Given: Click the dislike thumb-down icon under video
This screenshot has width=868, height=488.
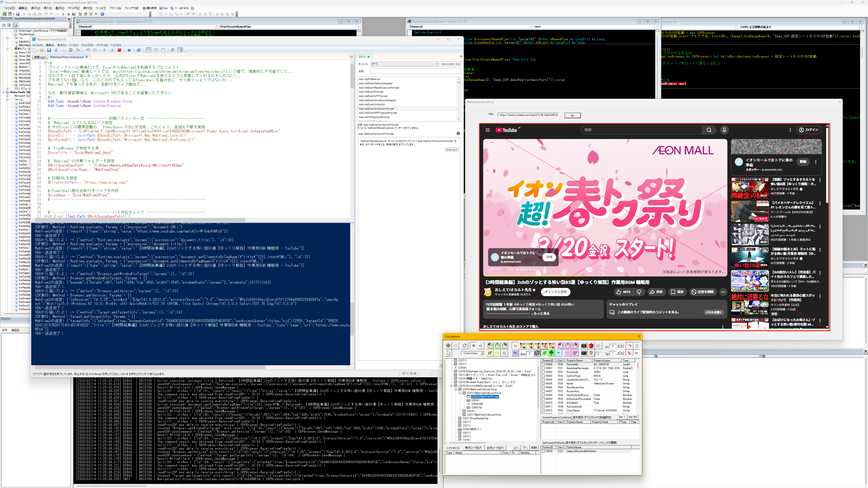Looking at the screenshot, I should point(639,292).
